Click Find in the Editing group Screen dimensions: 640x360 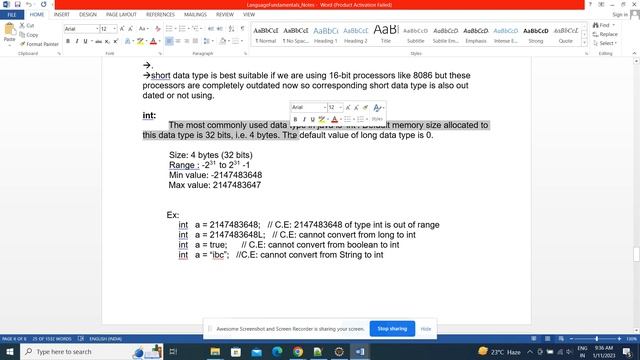[604, 25]
